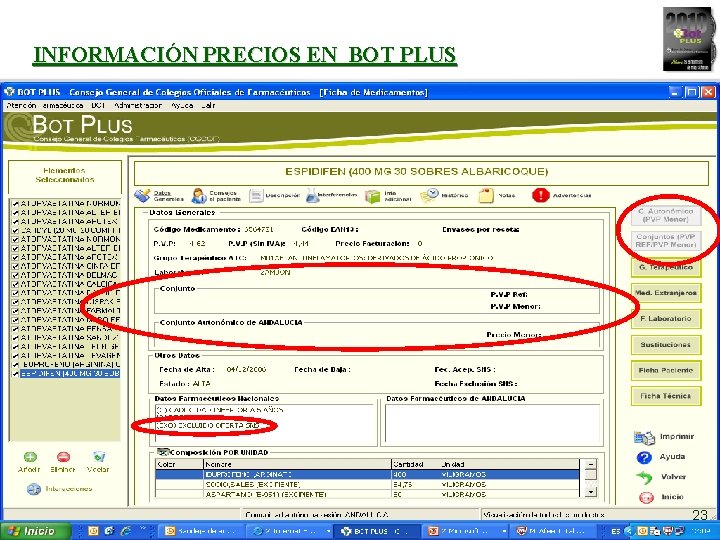This screenshot has height=540, width=720.
Task: Open the BOT menu
Action: coord(98,106)
